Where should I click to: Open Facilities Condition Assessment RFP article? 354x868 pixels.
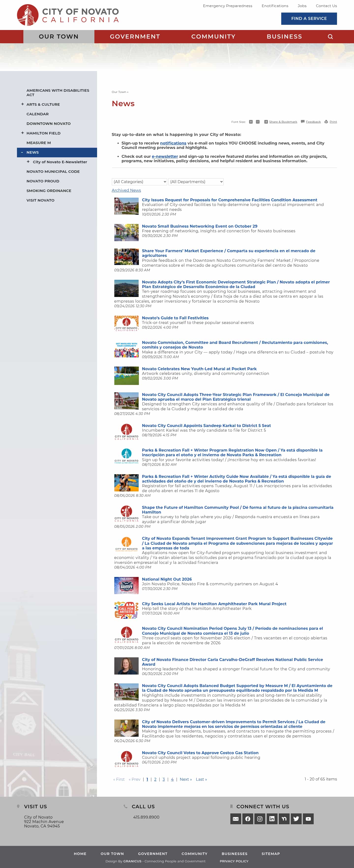click(229, 200)
